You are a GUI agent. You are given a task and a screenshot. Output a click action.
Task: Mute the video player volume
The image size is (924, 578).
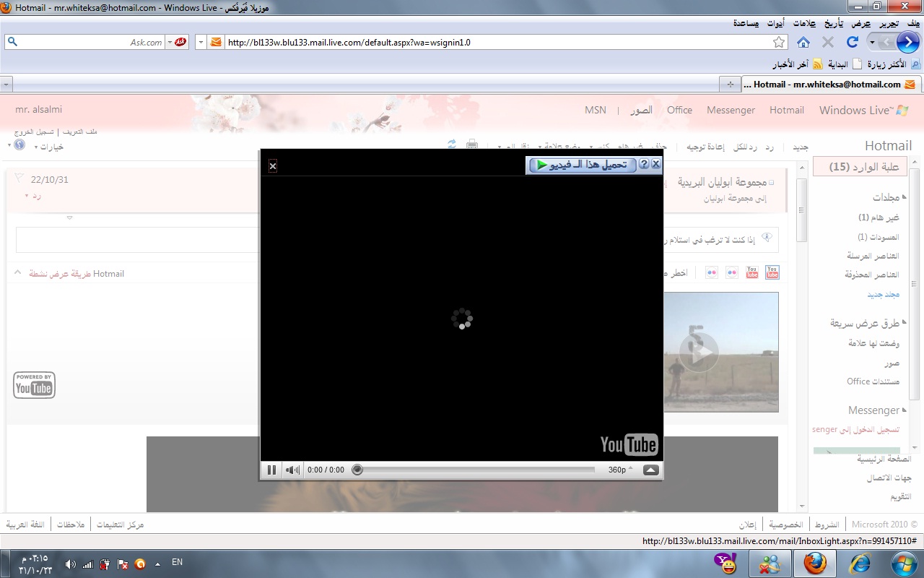click(292, 470)
